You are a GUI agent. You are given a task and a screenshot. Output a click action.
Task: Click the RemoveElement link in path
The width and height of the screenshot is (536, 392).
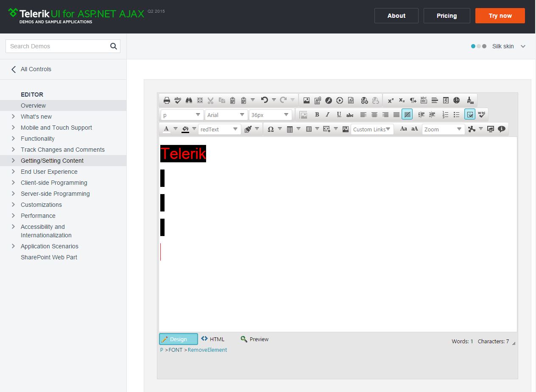207,350
